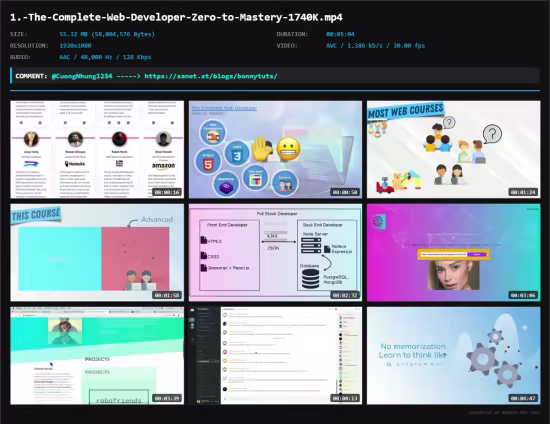The height and width of the screenshot is (424, 550).
Task: Click the database cylinder icon
Action: [x=311, y=279]
